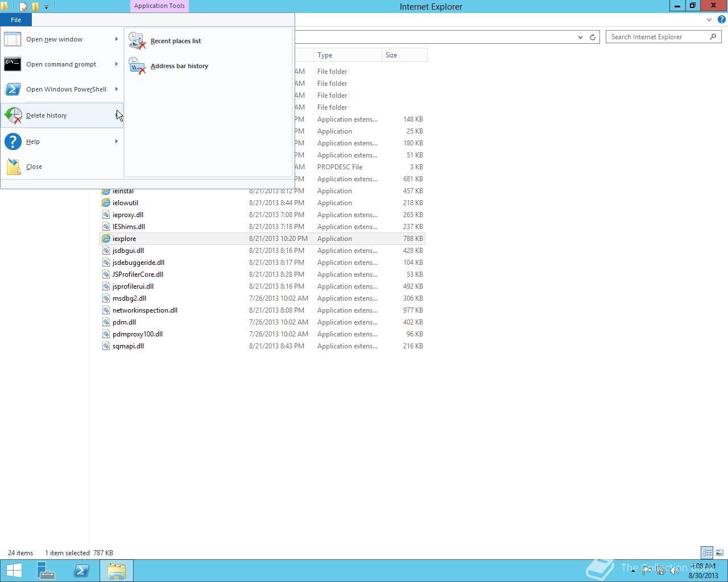
Task: Switch to Details view icon in status bar
Action: [707, 552]
